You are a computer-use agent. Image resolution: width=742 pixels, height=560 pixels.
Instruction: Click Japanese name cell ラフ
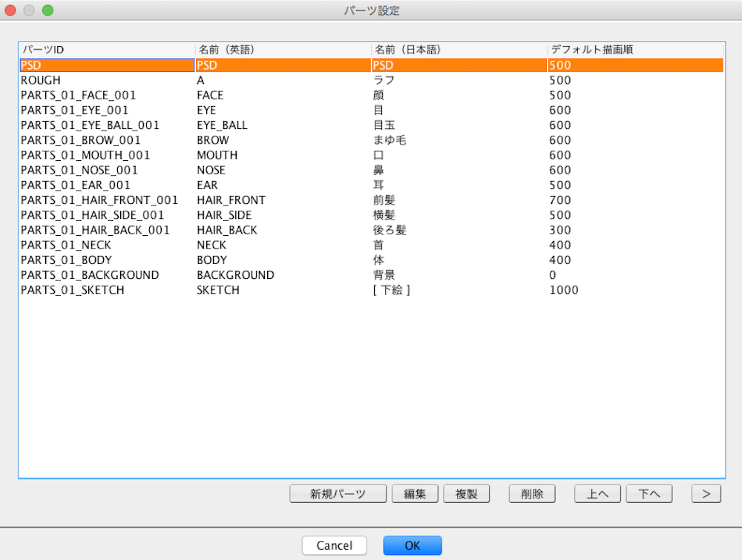click(459, 80)
